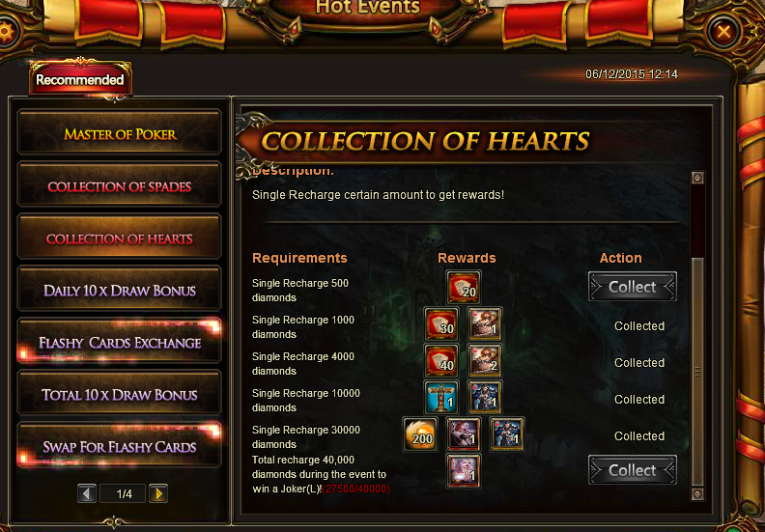Click the armored hero card in the 30000 row
The width and height of the screenshot is (765, 532).
click(x=507, y=434)
